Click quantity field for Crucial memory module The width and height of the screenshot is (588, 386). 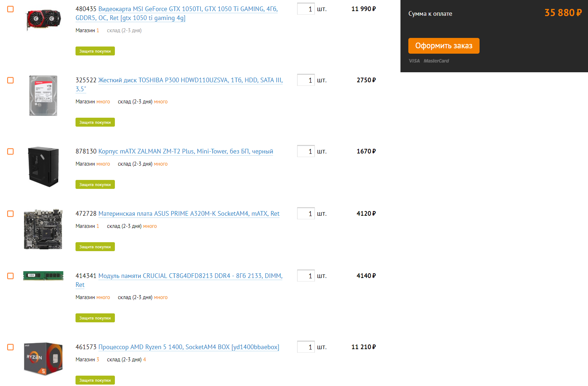pos(306,276)
